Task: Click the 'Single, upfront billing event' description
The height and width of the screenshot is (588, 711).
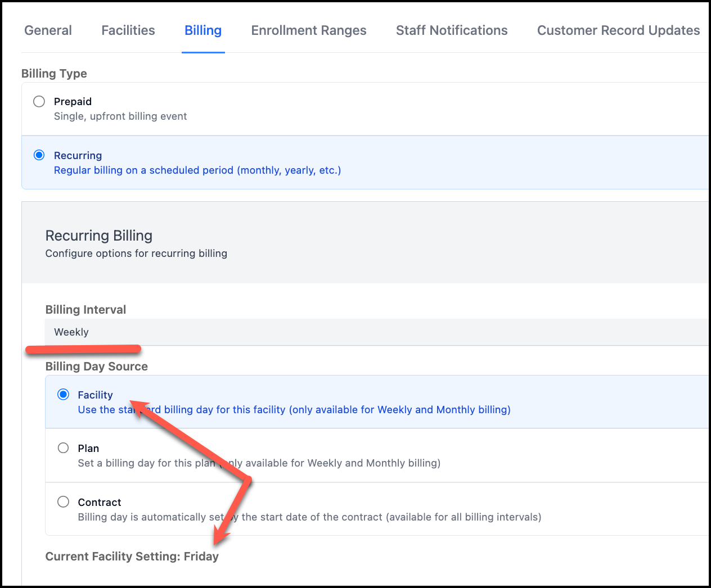Action: click(x=120, y=116)
